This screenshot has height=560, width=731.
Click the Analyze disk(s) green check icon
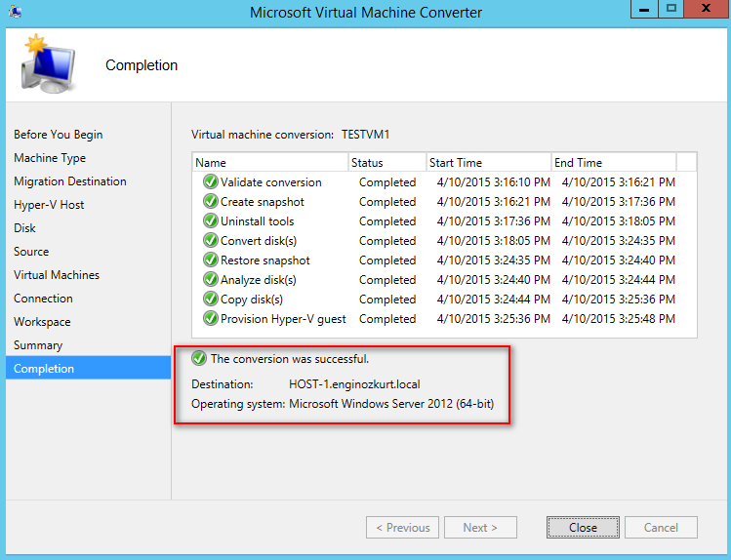pyautogui.click(x=210, y=280)
